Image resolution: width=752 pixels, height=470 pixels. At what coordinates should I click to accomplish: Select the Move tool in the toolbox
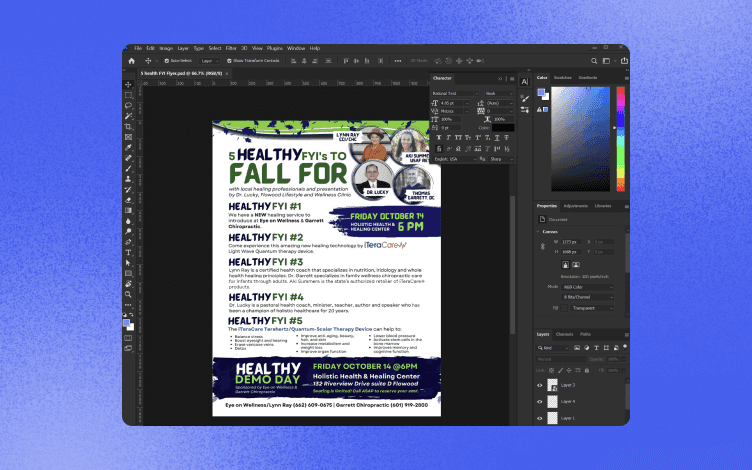pos(128,85)
